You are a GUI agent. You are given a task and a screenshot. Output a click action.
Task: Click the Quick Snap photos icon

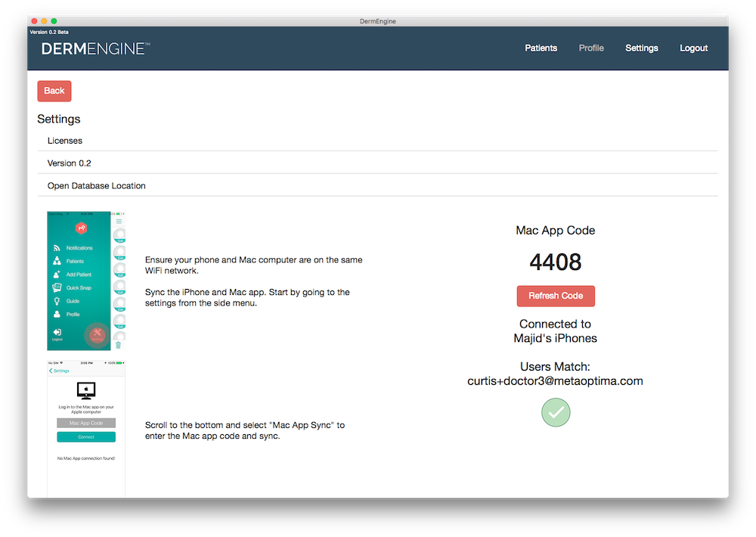pos(57,287)
